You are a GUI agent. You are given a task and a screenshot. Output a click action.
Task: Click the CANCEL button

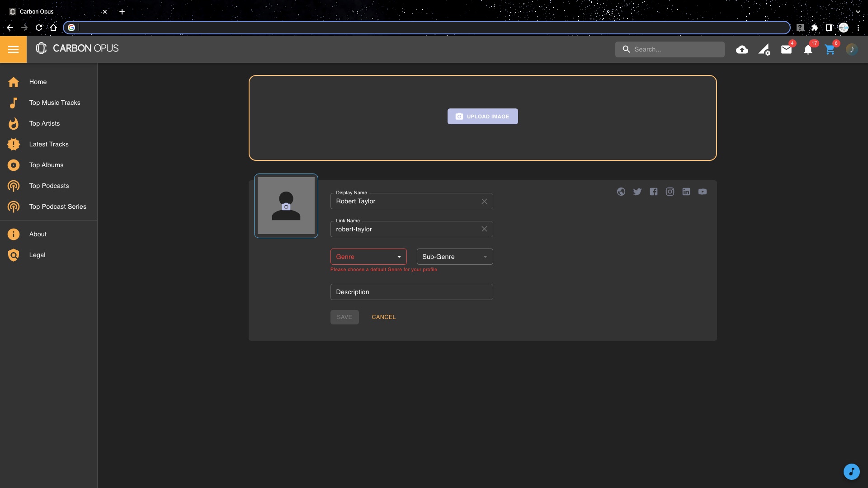click(383, 317)
